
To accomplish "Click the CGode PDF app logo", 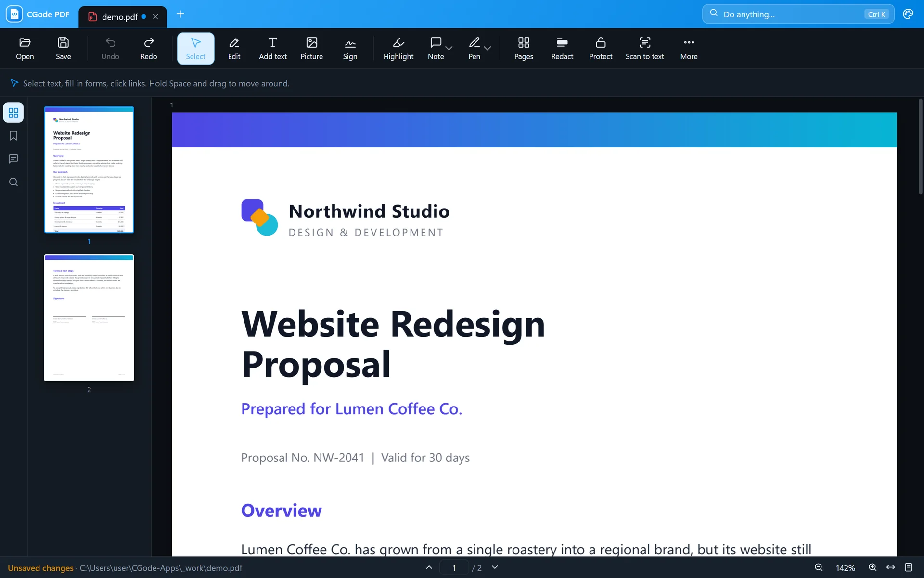I will [x=14, y=14].
